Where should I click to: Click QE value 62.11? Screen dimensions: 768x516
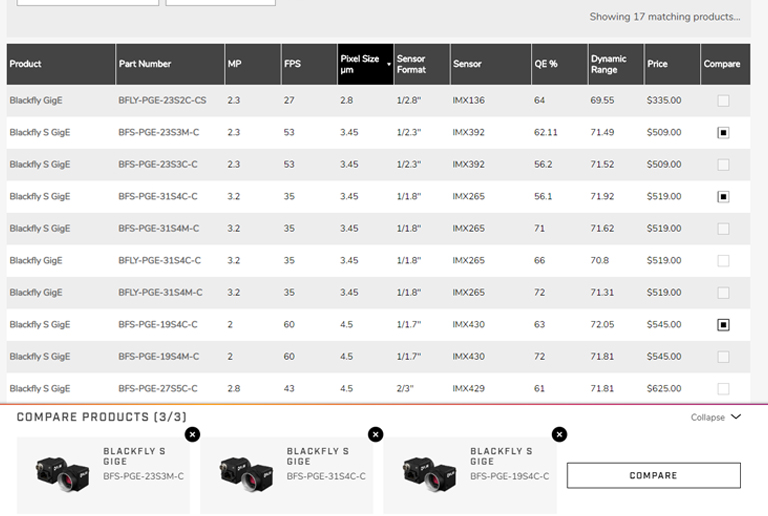point(546,132)
